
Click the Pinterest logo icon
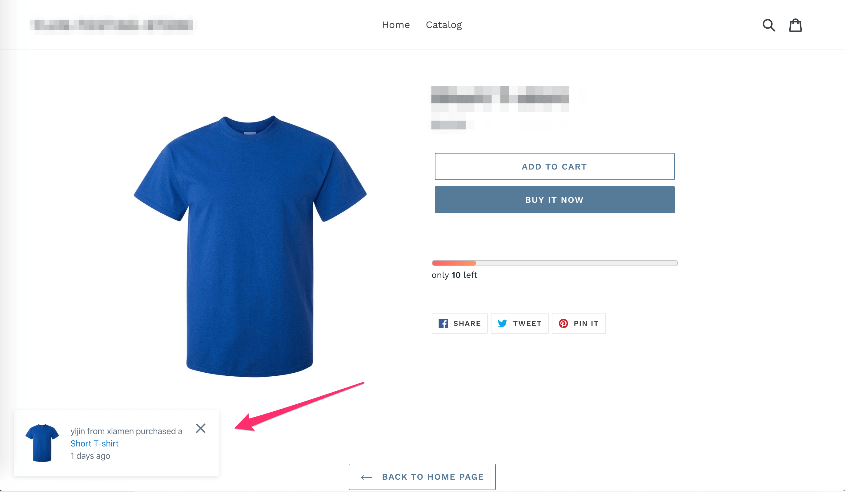(x=563, y=323)
